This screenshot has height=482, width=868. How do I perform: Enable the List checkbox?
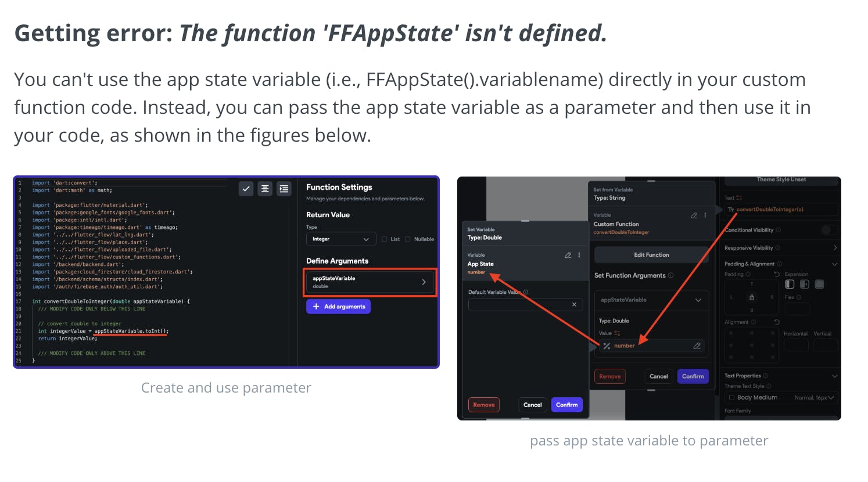(x=385, y=239)
